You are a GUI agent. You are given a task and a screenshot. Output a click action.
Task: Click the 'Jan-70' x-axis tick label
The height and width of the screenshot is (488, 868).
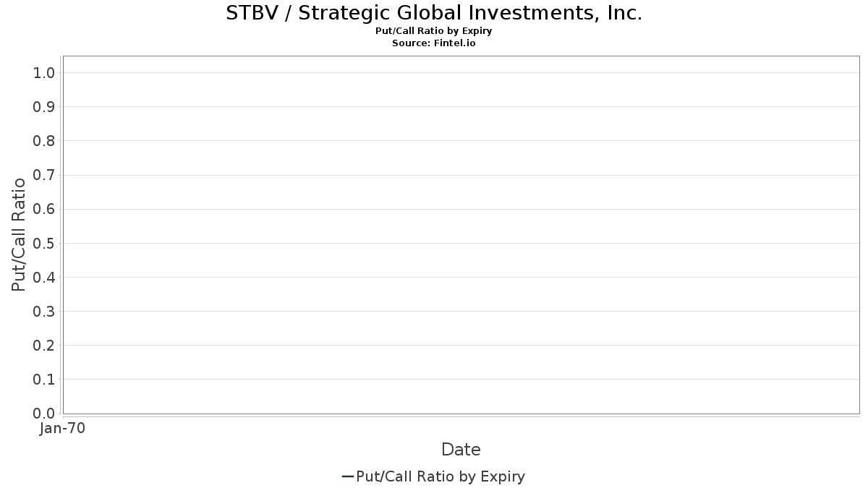click(x=63, y=428)
